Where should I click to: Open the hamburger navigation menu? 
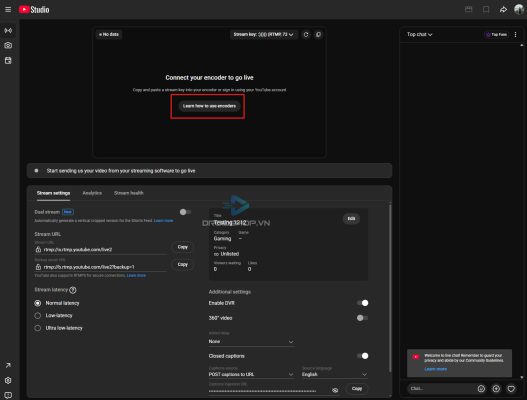8,9
